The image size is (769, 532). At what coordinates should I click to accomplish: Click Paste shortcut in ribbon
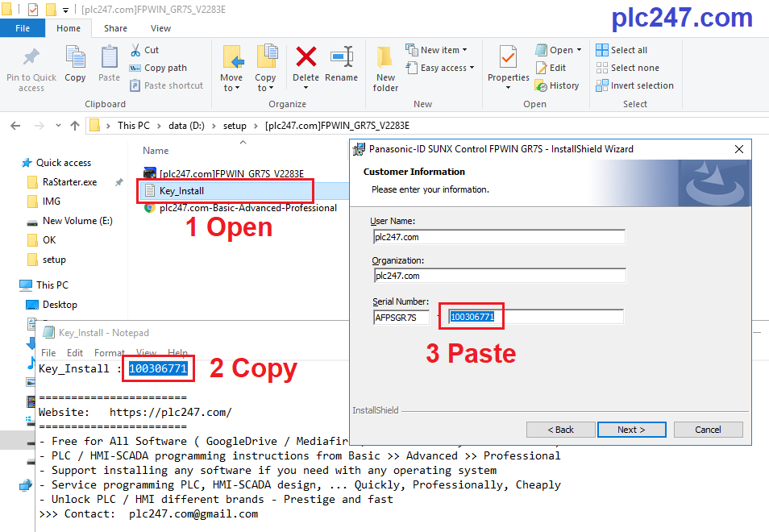166,85
